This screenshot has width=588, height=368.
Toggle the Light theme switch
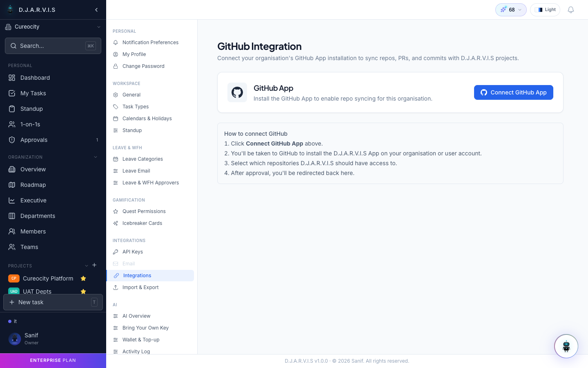click(x=545, y=10)
